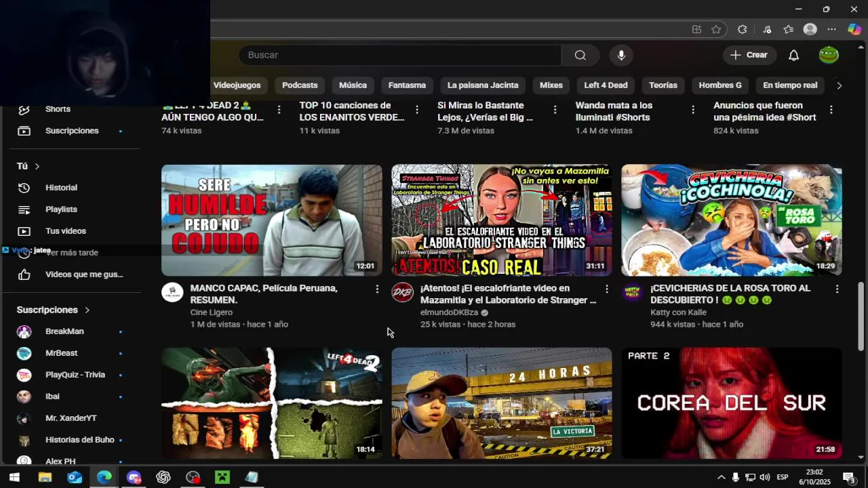Open Minecraft creeper icon in taskbar
This screenshot has width=868, height=488.
222,477
